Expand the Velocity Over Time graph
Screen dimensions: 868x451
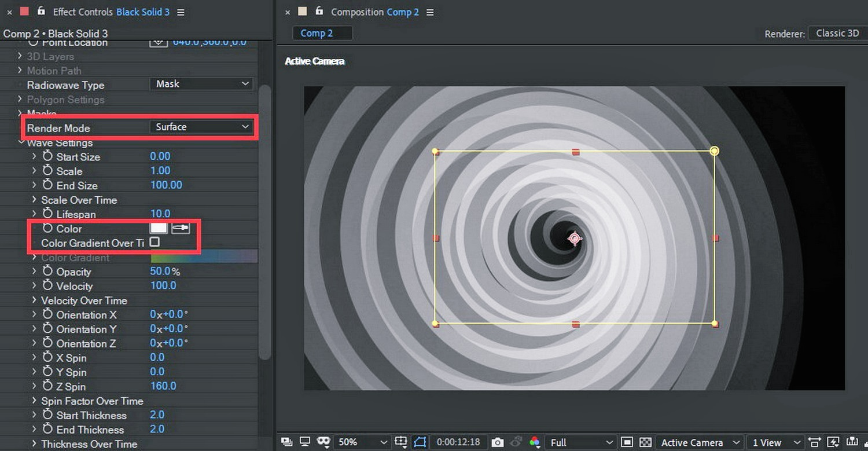coord(35,300)
